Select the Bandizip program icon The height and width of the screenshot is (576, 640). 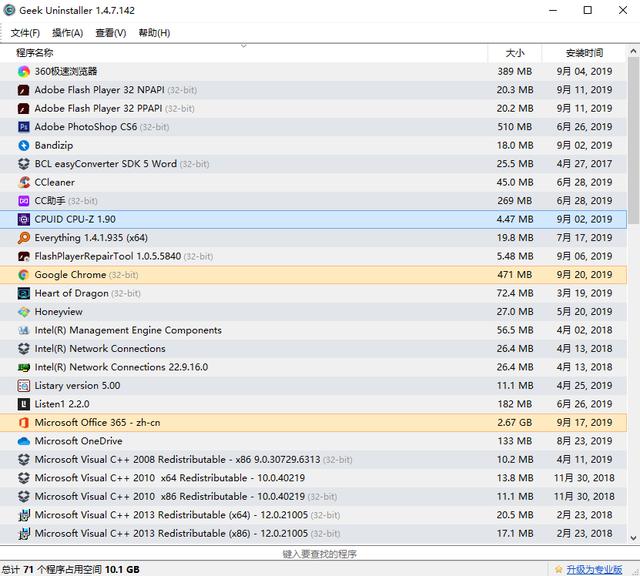click(x=25, y=145)
